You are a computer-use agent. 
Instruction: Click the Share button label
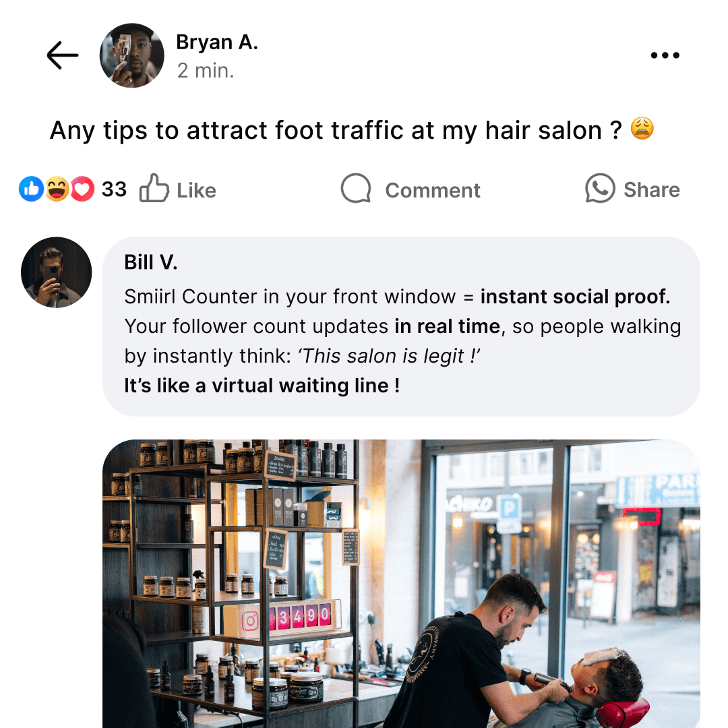(652, 190)
